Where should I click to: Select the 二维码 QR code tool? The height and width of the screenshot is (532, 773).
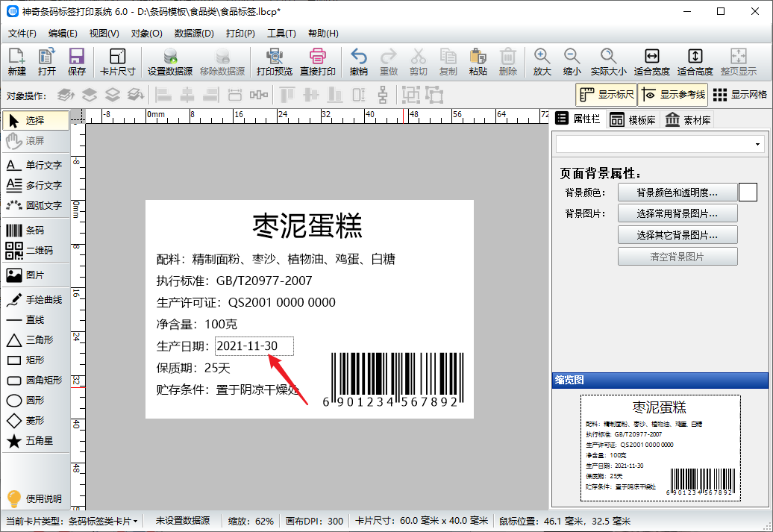click(x=34, y=251)
